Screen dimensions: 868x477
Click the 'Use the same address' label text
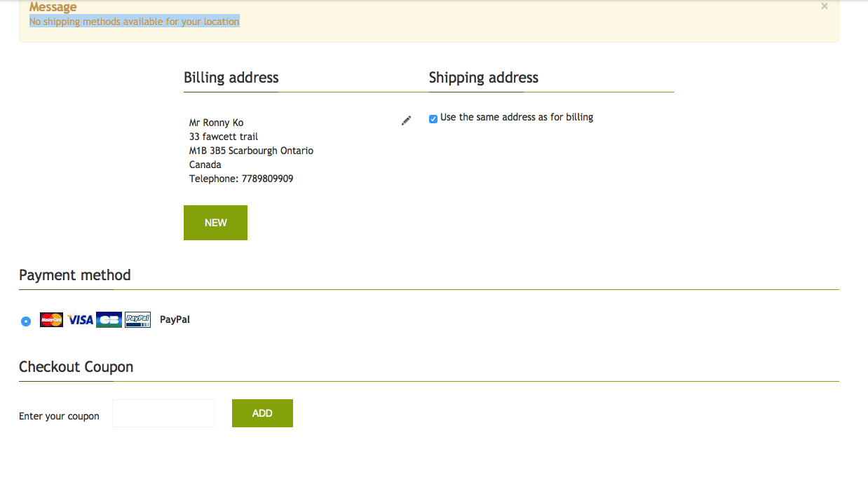pos(517,118)
